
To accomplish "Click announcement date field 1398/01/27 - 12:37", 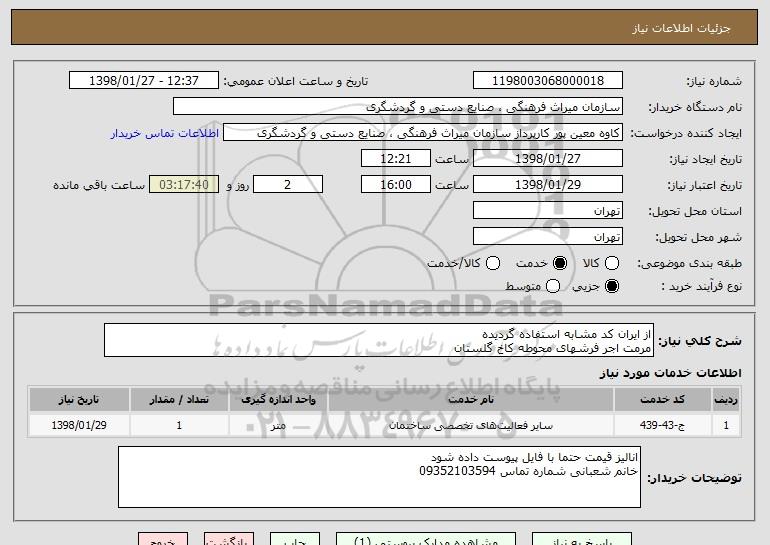I will click(144, 81).
